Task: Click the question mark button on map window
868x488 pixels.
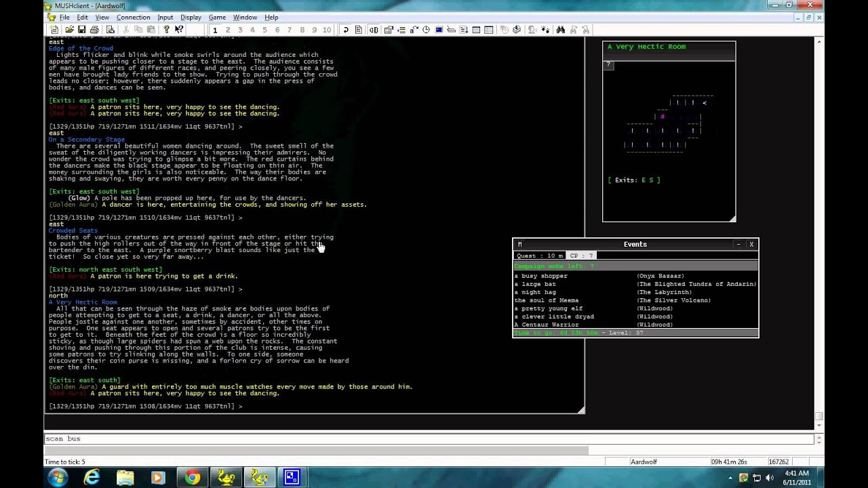Action: [x=608, y=65]
